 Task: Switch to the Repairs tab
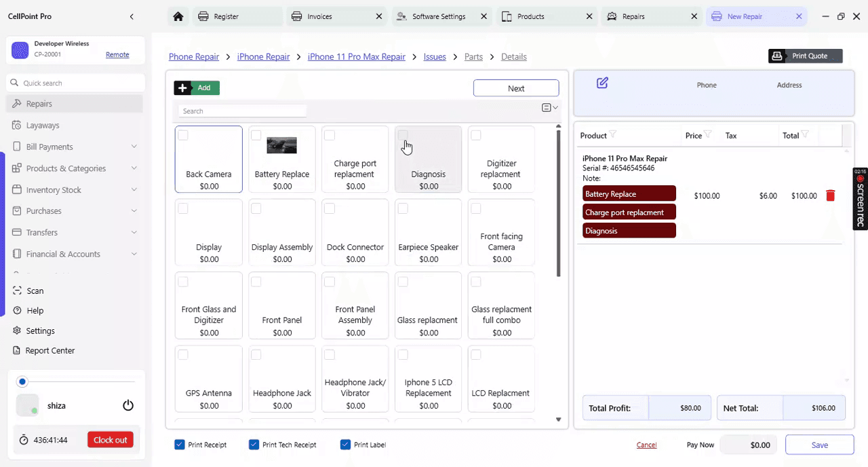(x=653, y=16)
